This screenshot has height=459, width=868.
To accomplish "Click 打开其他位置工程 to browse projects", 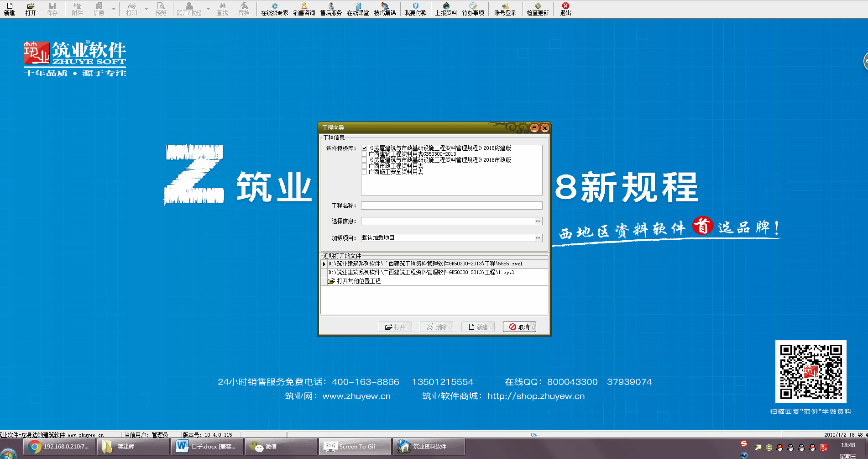I will click(358, 281).
